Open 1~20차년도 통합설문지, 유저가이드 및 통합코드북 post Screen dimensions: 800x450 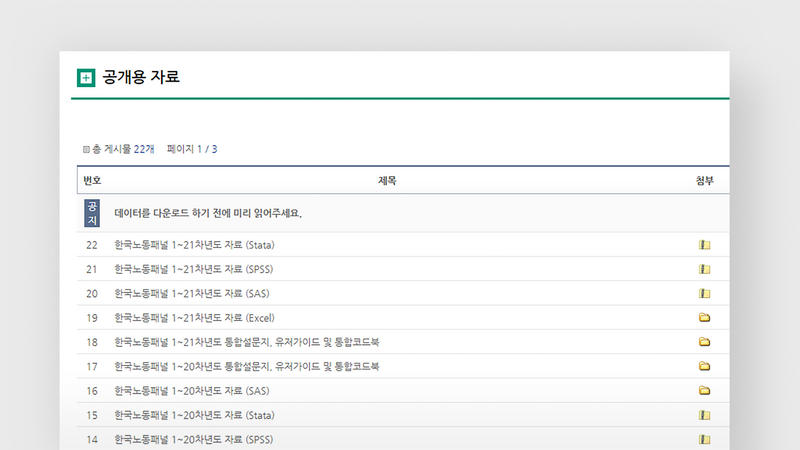tap(246, 367)
